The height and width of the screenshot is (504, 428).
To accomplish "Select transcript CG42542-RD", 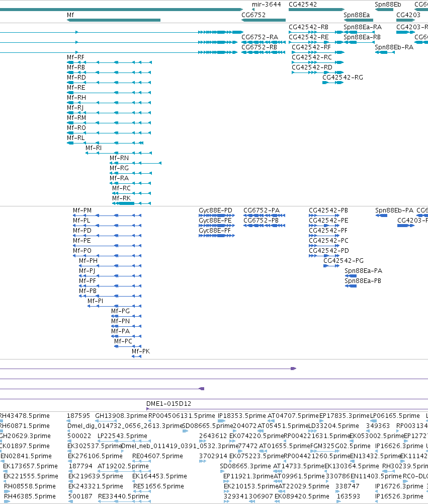I will 312,67.
